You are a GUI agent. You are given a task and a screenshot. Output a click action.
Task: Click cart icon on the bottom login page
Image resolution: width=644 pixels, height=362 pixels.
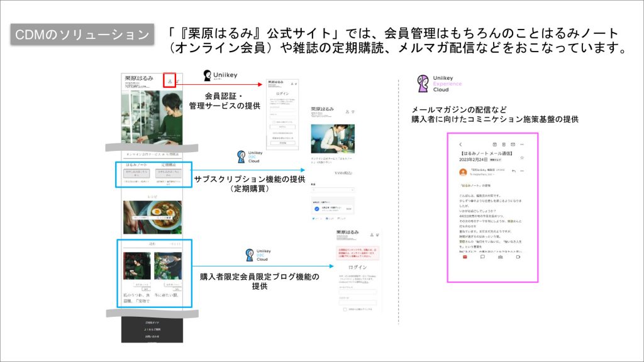[x=377, y=235]
